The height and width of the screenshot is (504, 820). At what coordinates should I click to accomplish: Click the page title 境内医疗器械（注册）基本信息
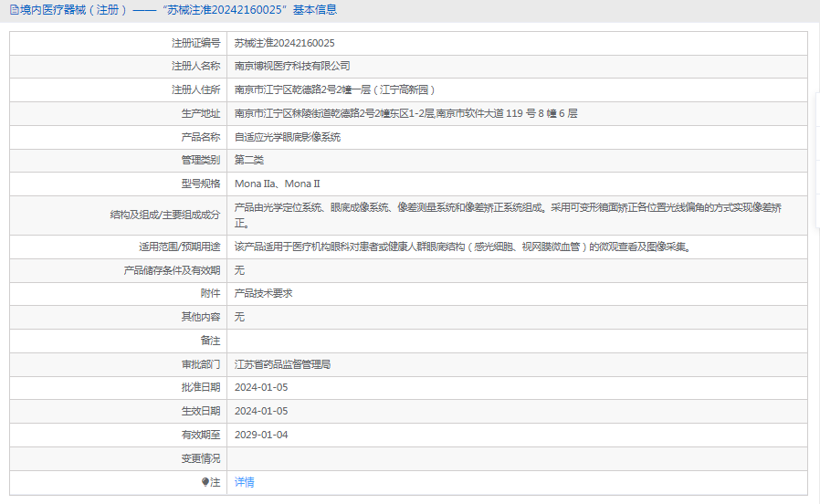178,10
